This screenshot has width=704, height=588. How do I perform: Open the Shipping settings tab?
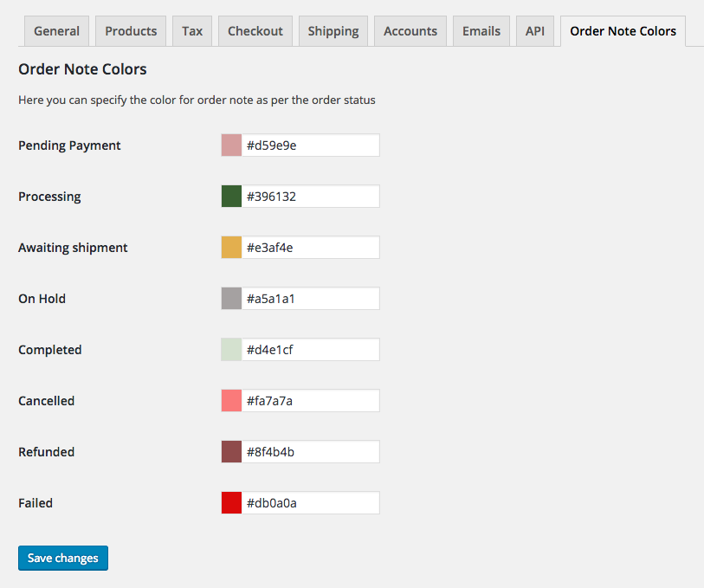(x=333, y=31)
